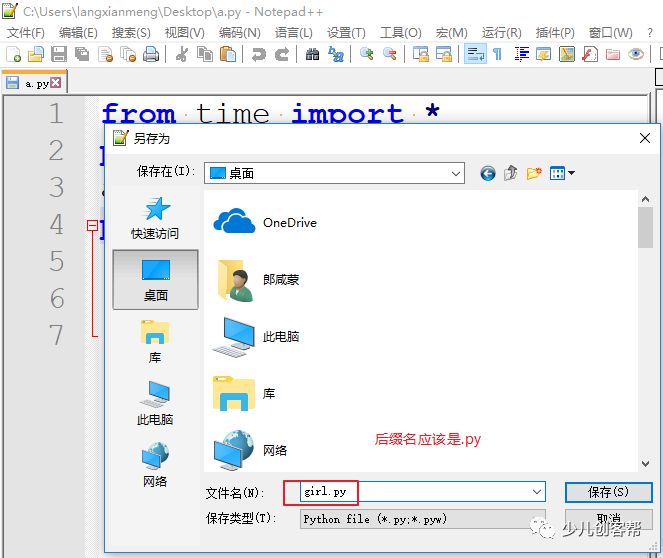Select the 库 item in file list
Viewport: 663px width, 558px height.
pyautogui.click(x=244, y=394)
